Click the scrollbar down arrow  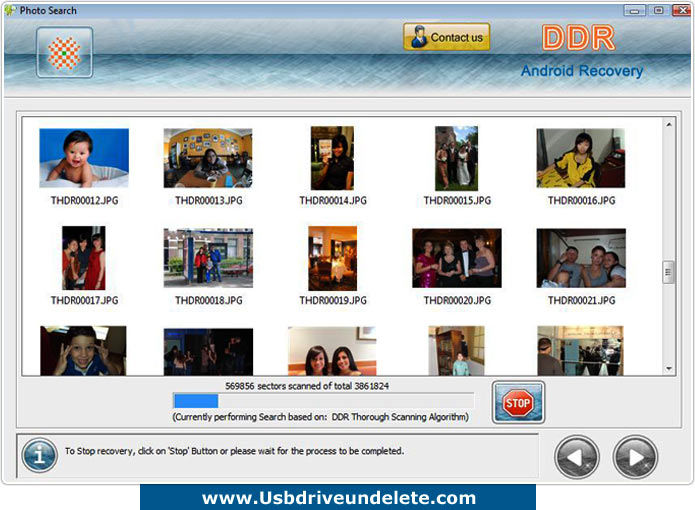coord(669,369)
